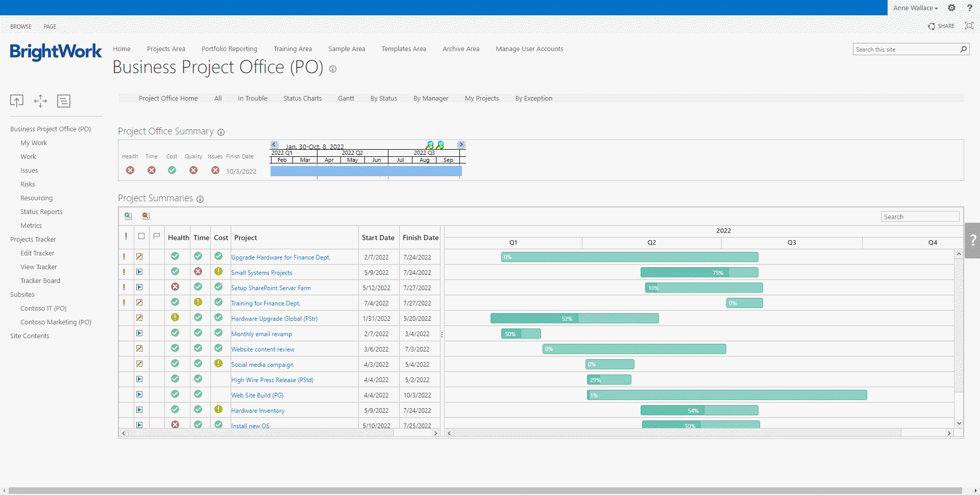The image size is (980, 495).
Task: Click the SHARE button
Action: pos(941,26)
